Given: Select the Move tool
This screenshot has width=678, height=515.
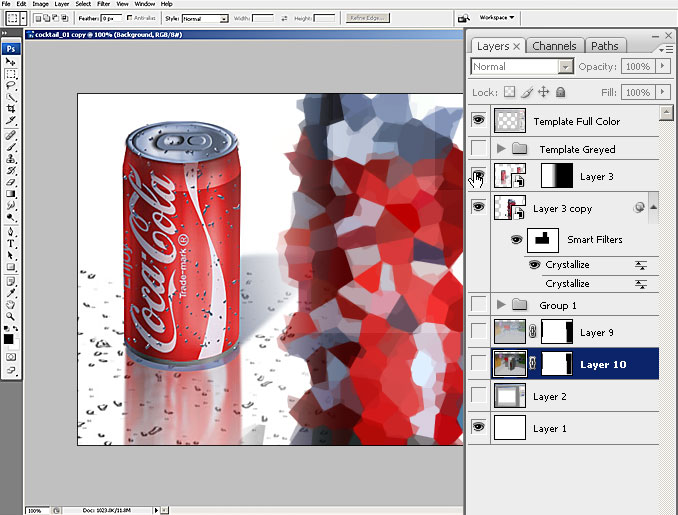Looking at the screenshot, I should click(11, 62).
